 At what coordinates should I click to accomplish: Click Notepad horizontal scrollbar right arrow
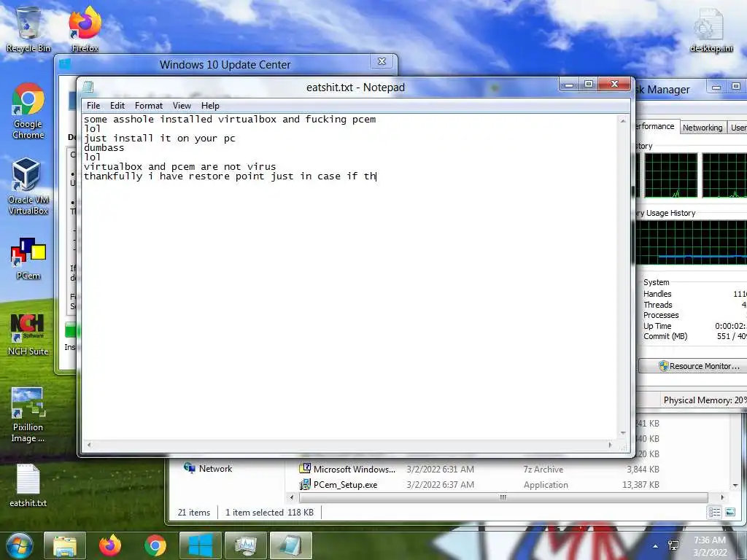(611, 446)
